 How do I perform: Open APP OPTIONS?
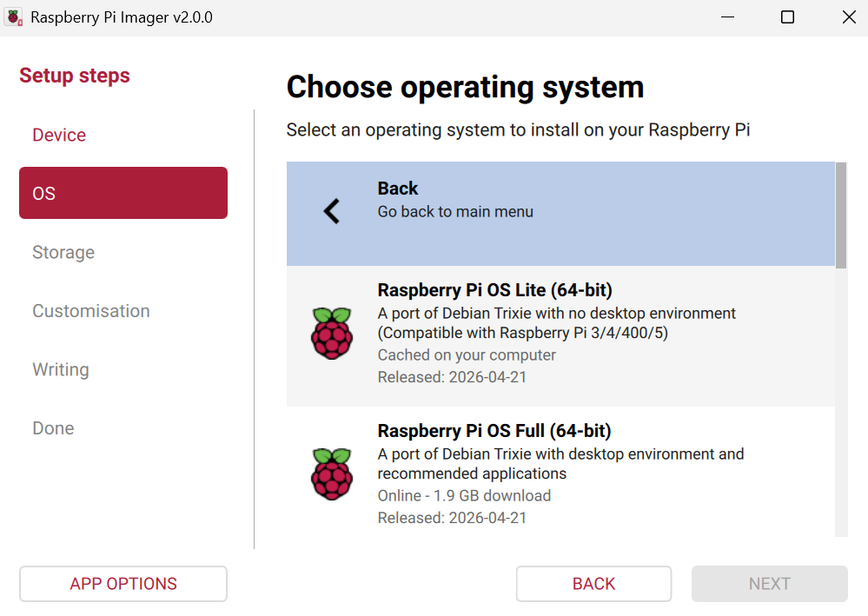[123, 583]
